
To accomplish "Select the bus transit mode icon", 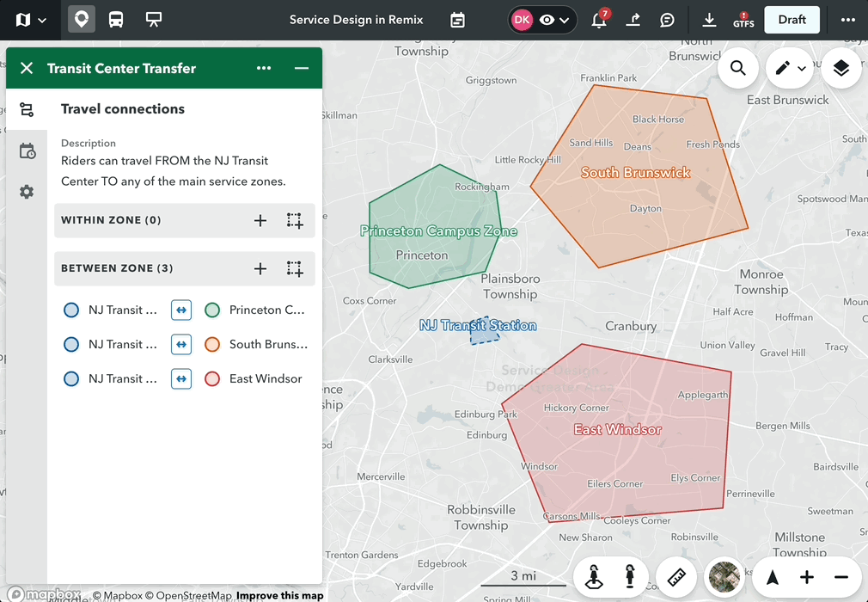I will point(116,20).
